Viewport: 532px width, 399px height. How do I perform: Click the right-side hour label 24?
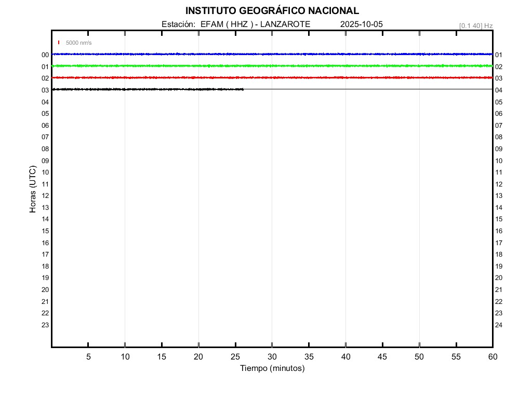[499, 325]
